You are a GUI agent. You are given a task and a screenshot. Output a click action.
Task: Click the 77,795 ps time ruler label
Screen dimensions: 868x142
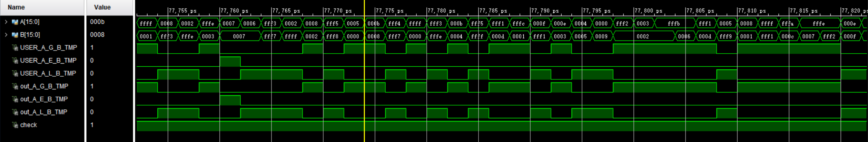[597, 11]
